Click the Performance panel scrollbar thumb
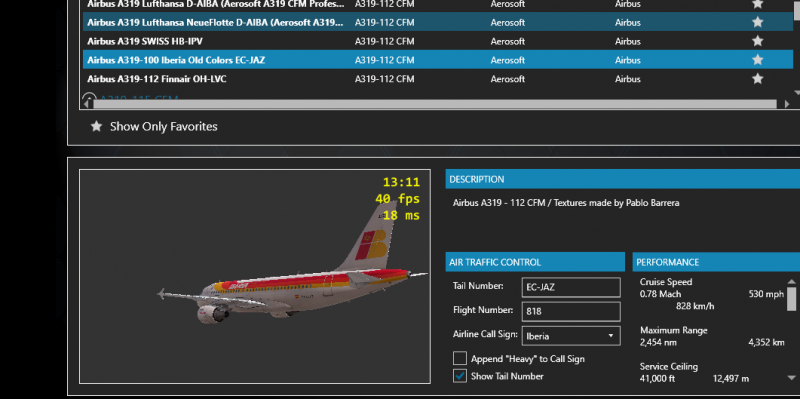The height and width of the screenshot is (399, 800). click(x=791, y=298)
